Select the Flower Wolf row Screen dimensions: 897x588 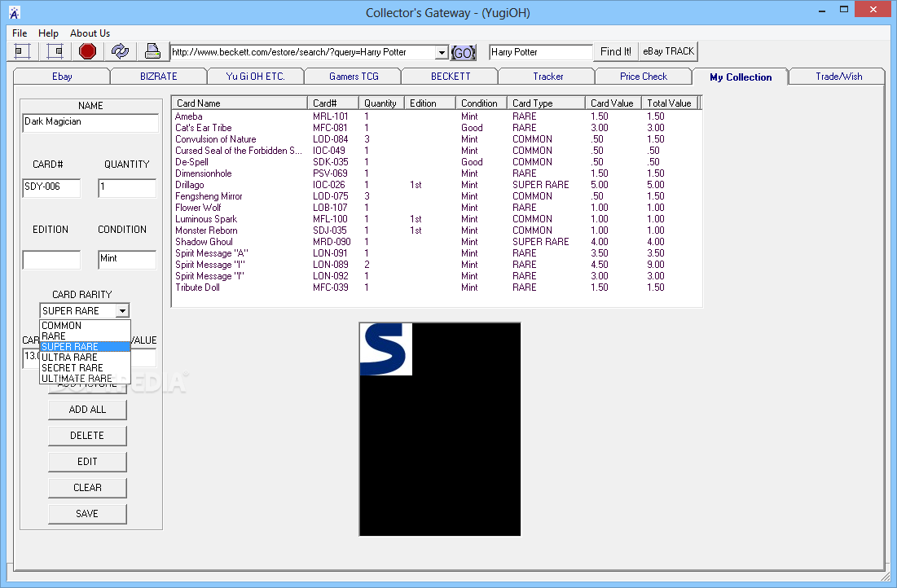coord(437,208)
